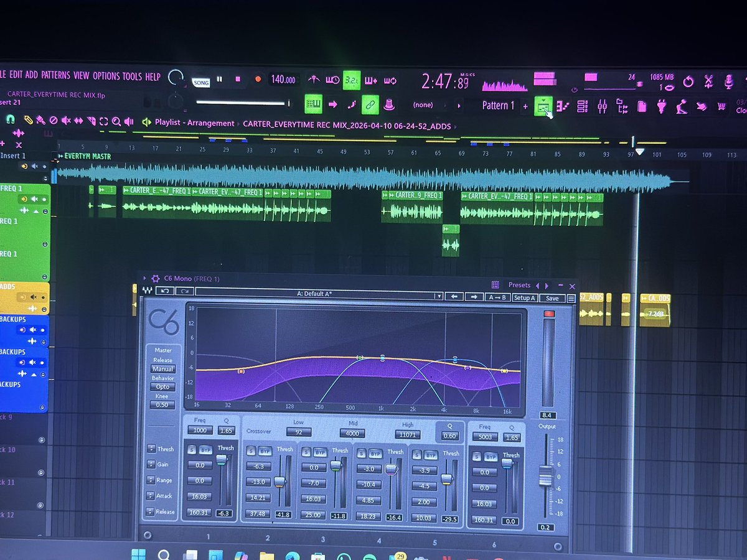This screenshot has width=747, height=560.
Task: Toggle the metronome icon
Action: (x=314, y=80)
